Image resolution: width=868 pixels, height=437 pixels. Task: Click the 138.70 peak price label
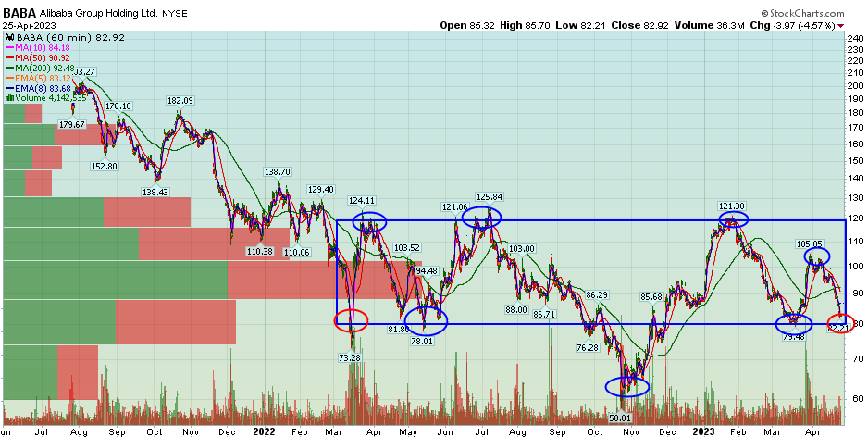[x=278, y=171]
